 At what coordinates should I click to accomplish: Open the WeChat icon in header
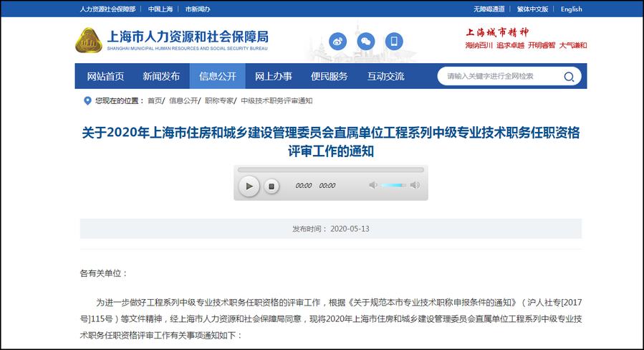coord(365,42)
